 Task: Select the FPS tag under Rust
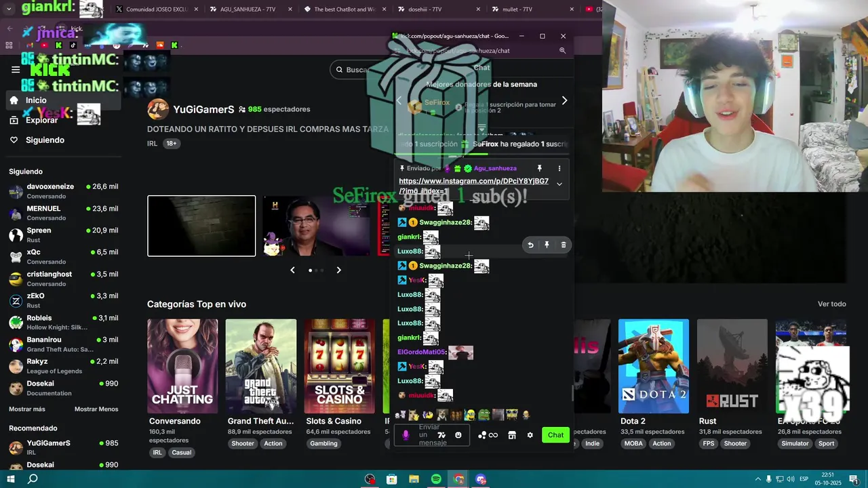tap(709, 444)
